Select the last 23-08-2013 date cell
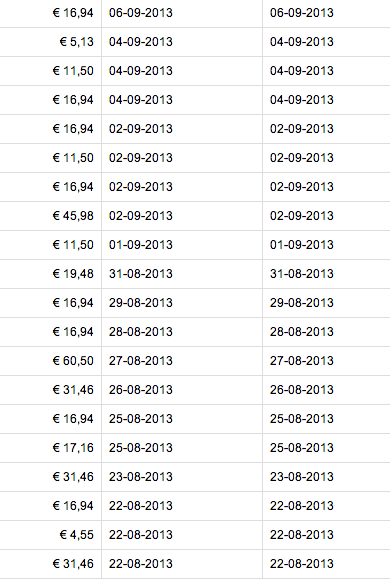 [326, 477]
